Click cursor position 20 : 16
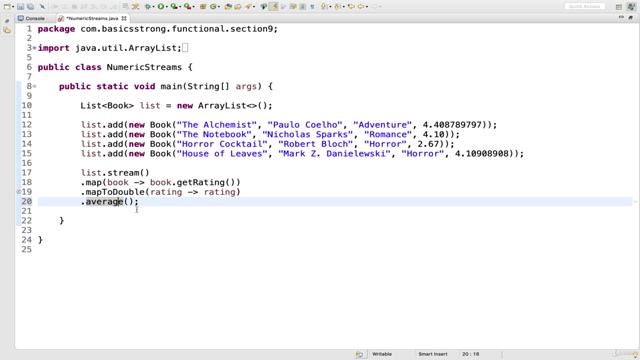The image size is (640, 360). point(471,354)
